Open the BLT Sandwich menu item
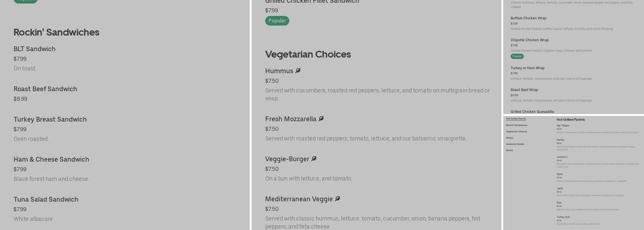The width and height of the screenshot is (644, 230). click(34, 49)
